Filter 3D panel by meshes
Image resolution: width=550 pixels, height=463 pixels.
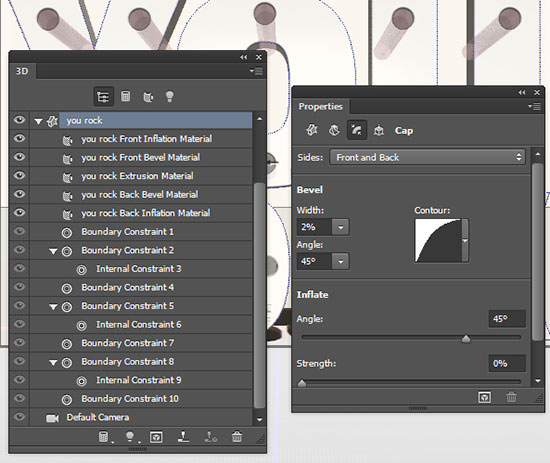(126, 96)
